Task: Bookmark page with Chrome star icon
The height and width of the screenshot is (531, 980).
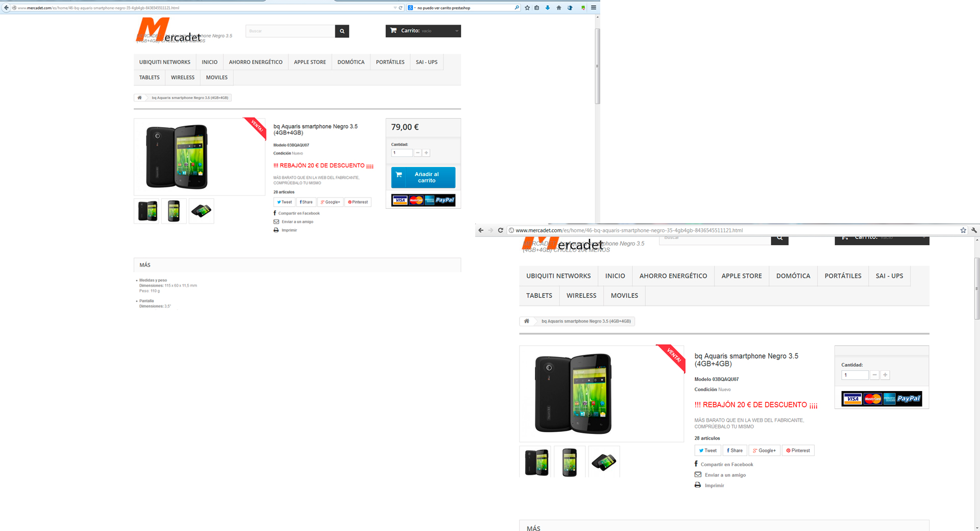Action: pos(963,230)
